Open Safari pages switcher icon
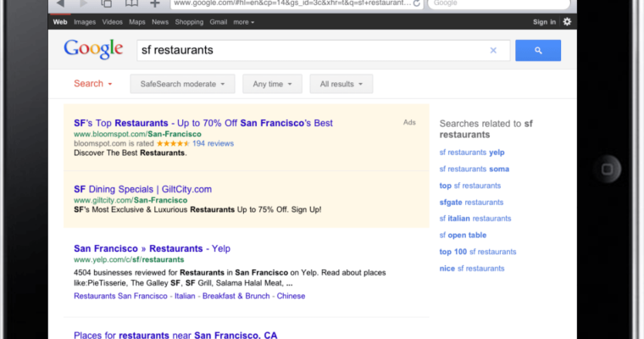 click(107, 3)
